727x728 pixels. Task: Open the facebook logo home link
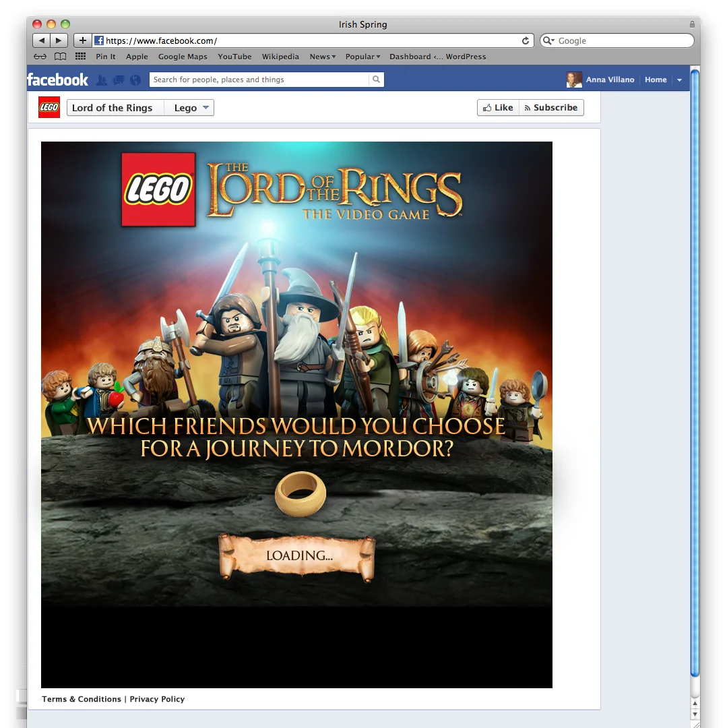tap(57, 80)
